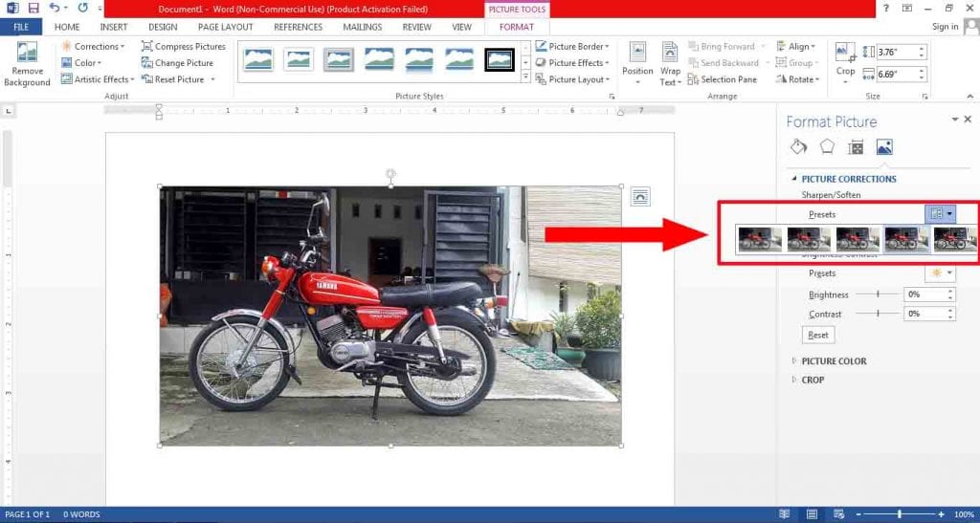Viewport: 980px width, 523px height.
Task: Switch to the Insert tab
Action: click(113, 27)
